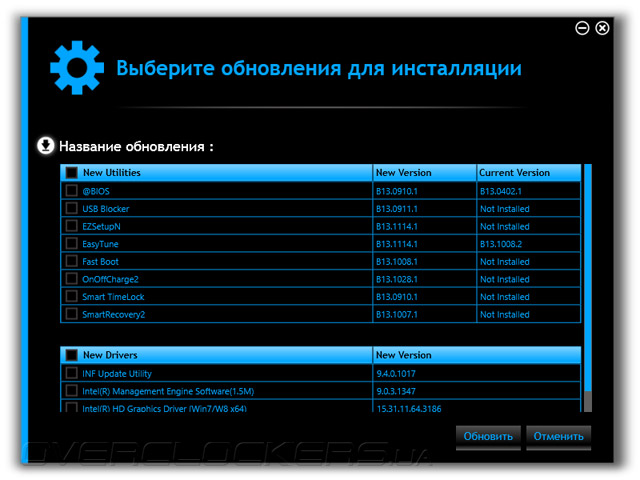Image resolution: width=640 pixels, height=480 pixels.
Task: Click the New Drivers header label
Action: tap(110, 355)
